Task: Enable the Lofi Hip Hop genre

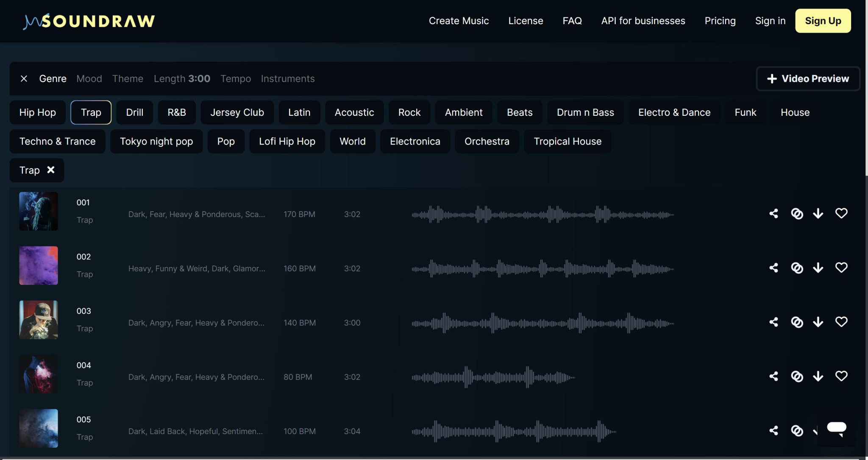Action: [x=287, y=141]
